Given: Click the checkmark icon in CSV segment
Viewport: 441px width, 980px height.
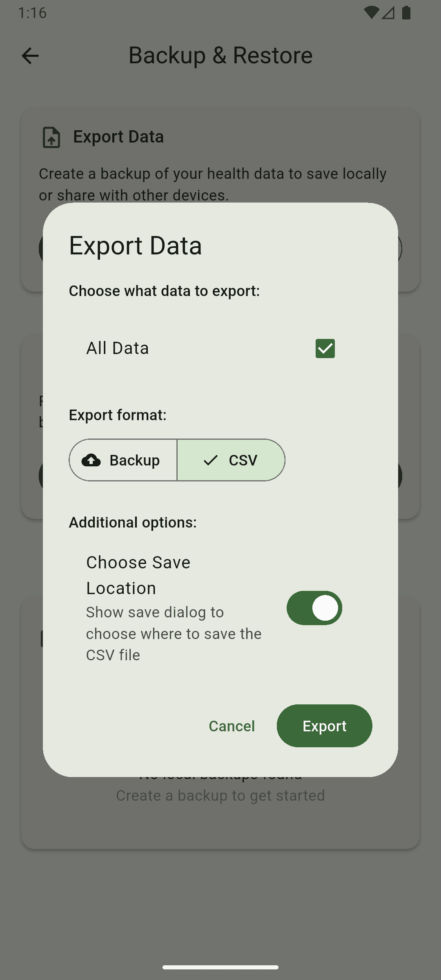Looking at the screenshot, I should point(211,460).
